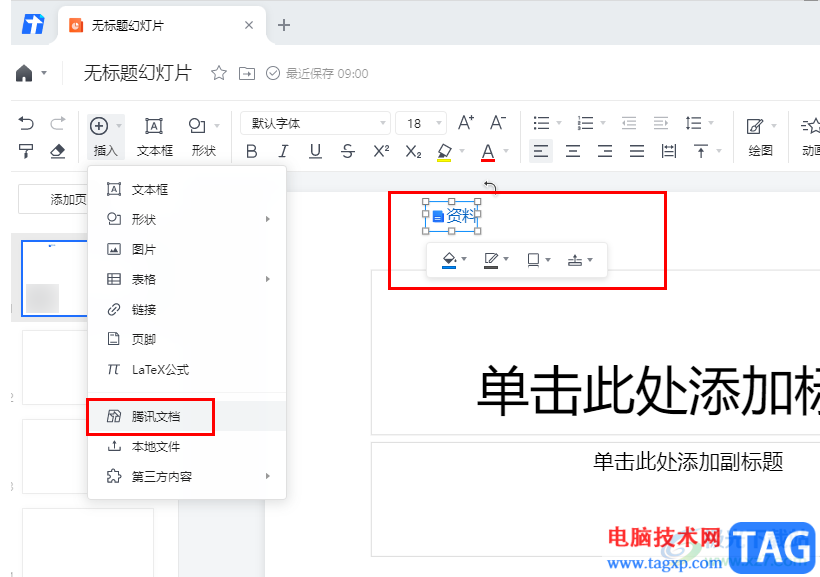Image resolution: width=820 pixels, height=577 pixels.
Task: Select align left
Action: tap(541, 152)
